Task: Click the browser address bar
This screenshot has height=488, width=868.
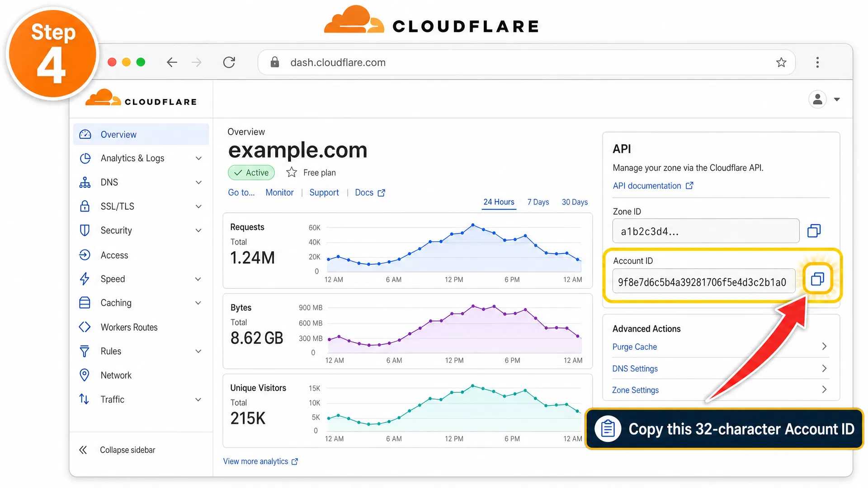Action: tap(526, 62)
